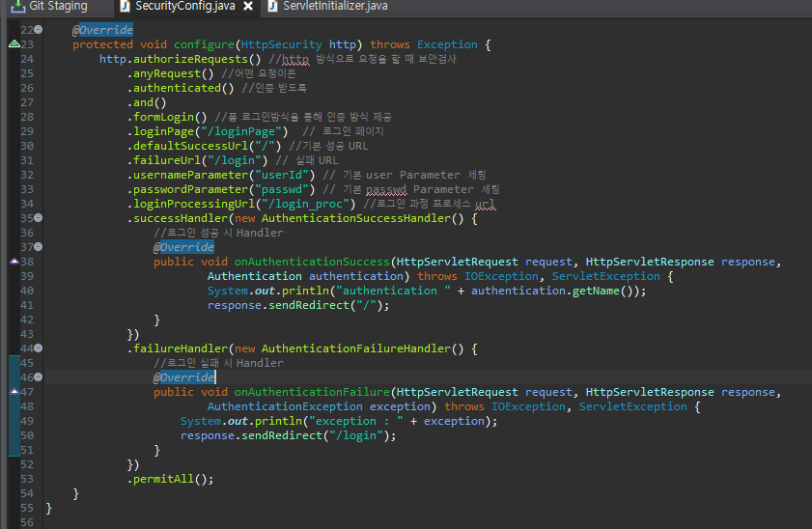Select the SecurityConfig.java editor tab

point(185,6)
